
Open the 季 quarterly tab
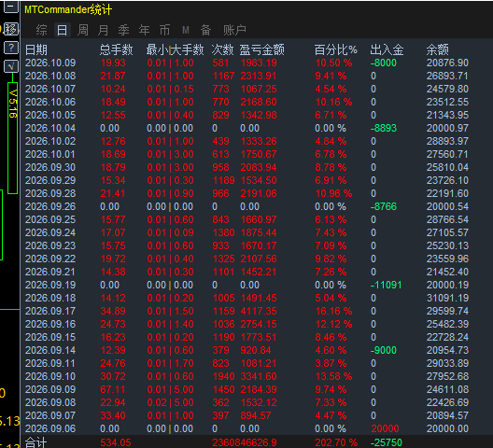(123, 30)
